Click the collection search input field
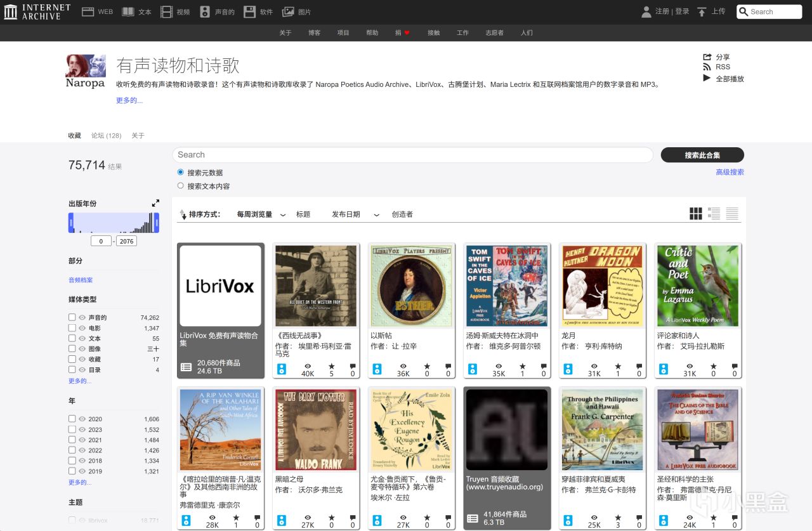Screen dimensions: 812x531 (x=412, y=155)
